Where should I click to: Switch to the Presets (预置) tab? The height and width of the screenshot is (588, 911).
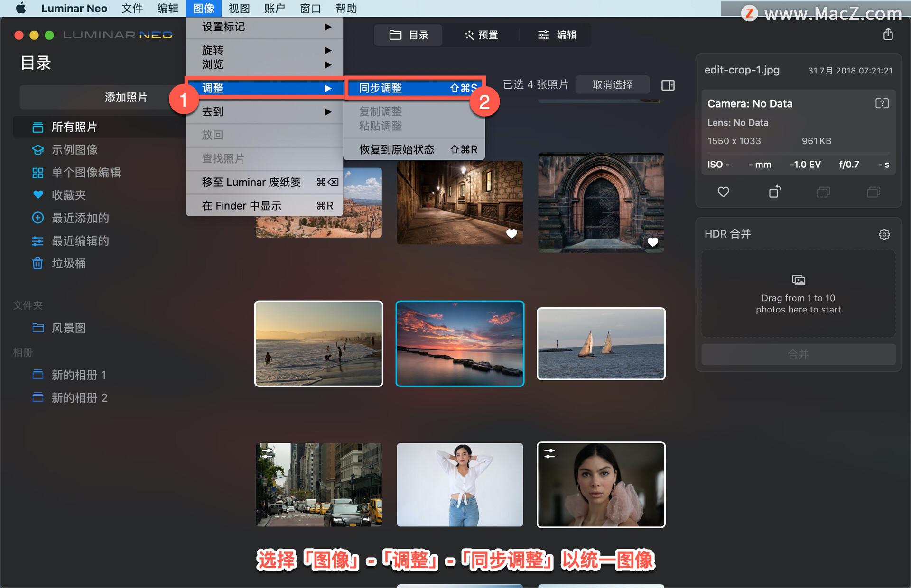481,35
